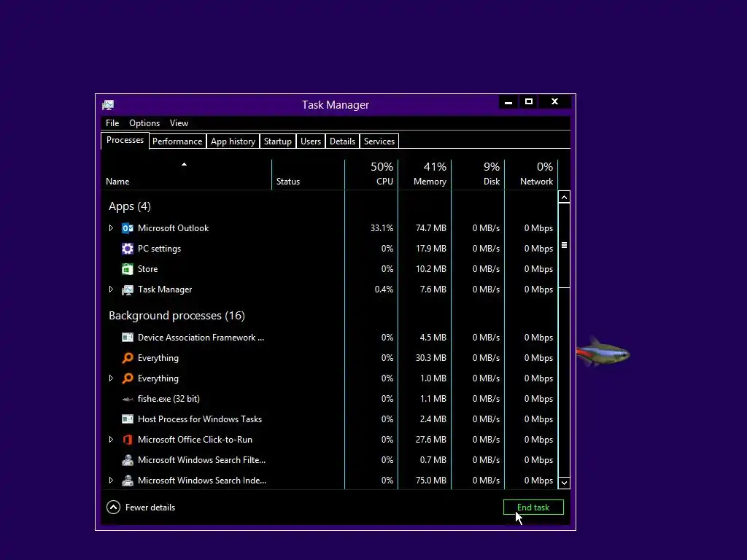
Task: Click the Task Manager title bar icon
Action: (108, 105)
